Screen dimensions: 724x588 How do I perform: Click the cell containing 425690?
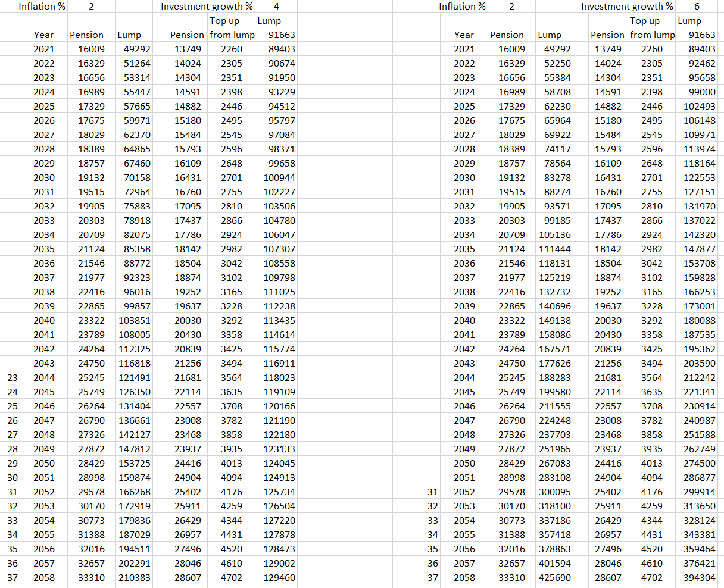click(555, 578)
